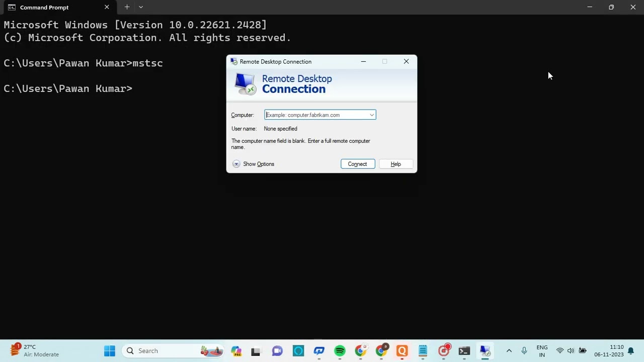Viewport: 644px width, 362px height.
Task: Open notifications bell icon
Action: (x=630, y=351)
